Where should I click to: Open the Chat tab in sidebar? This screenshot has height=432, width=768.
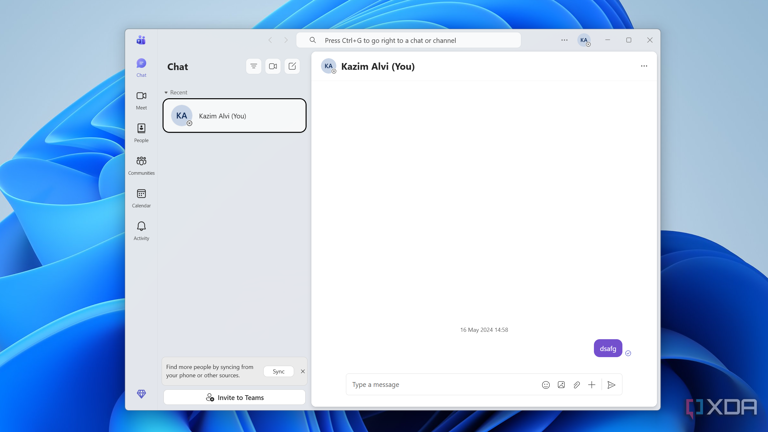click(141, 67)
